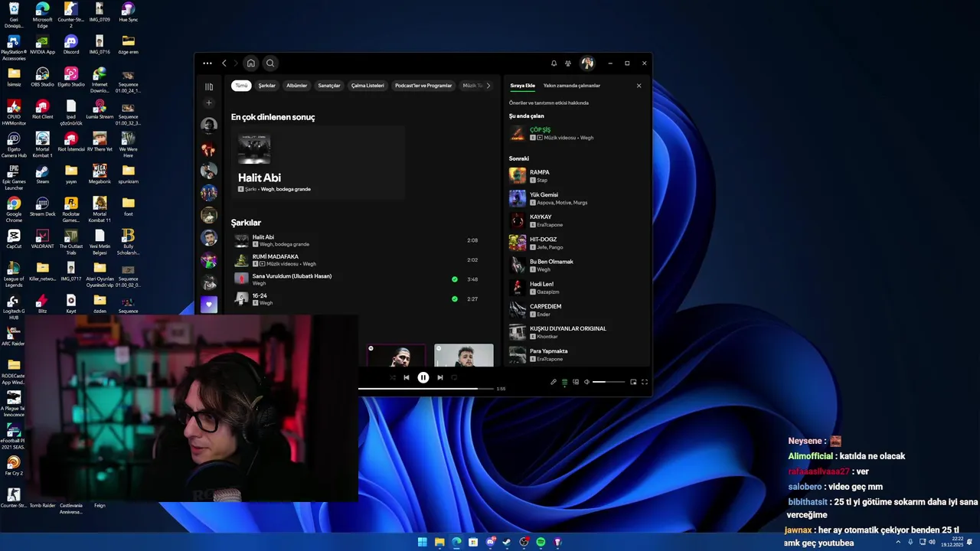Open the Spotify icon on the taskbar

pyautogui.click(x=541, y=542)
